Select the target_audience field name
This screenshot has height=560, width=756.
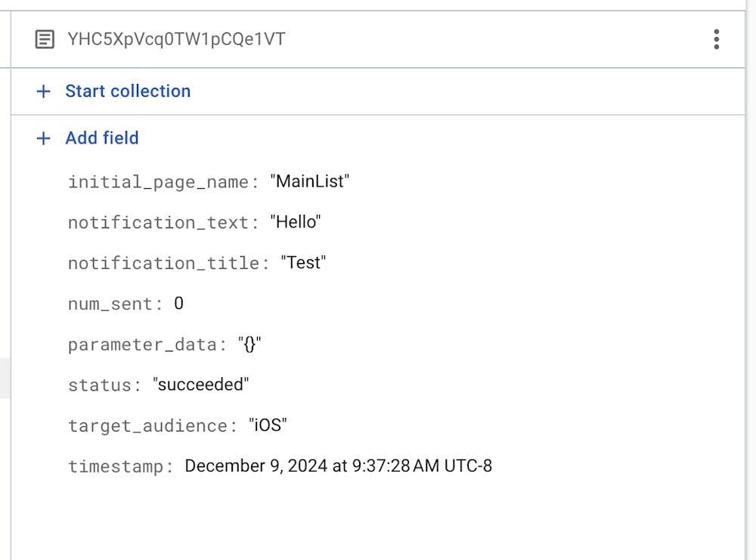[147, 426]
